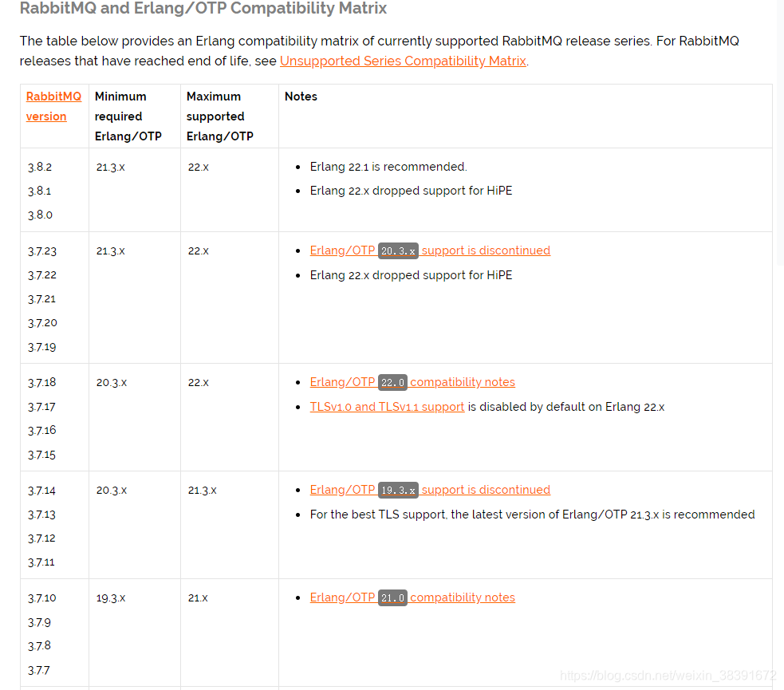Select version 3.8.0 in the table

tap(40, 215)
